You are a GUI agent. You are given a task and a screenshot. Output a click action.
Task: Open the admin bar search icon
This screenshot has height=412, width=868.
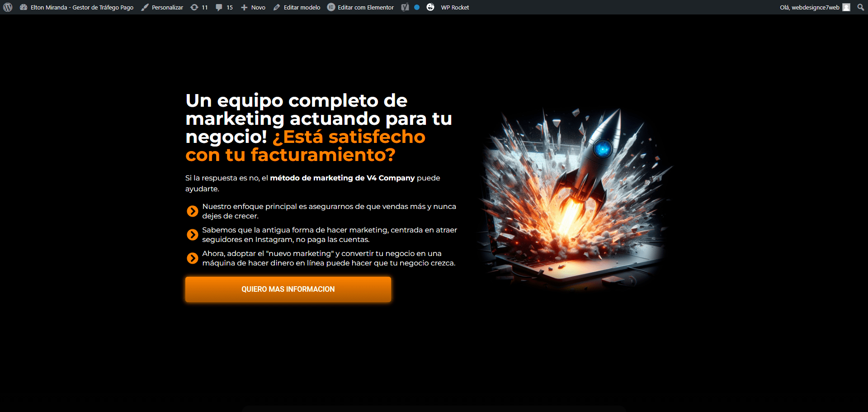click(861, 7)
